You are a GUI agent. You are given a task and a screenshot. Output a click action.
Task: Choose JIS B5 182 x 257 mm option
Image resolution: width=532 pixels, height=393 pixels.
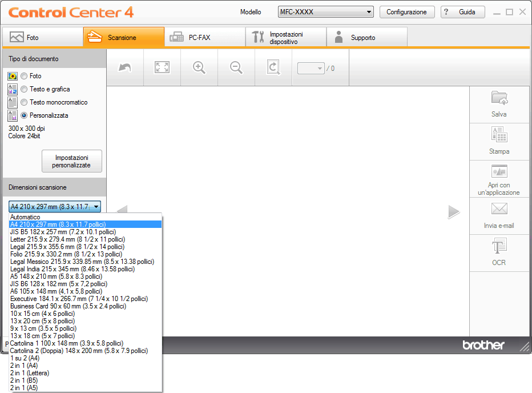pyautogui.click(x=85, y=232)
